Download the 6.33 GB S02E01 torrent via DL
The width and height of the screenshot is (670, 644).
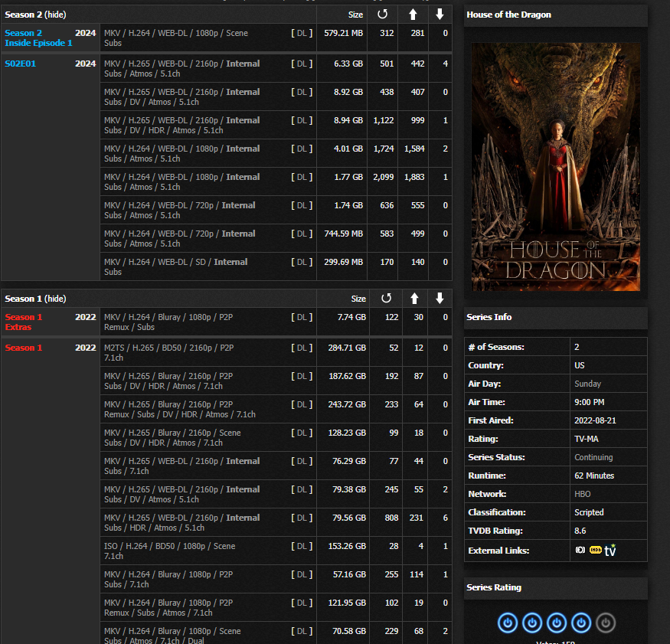302,64
